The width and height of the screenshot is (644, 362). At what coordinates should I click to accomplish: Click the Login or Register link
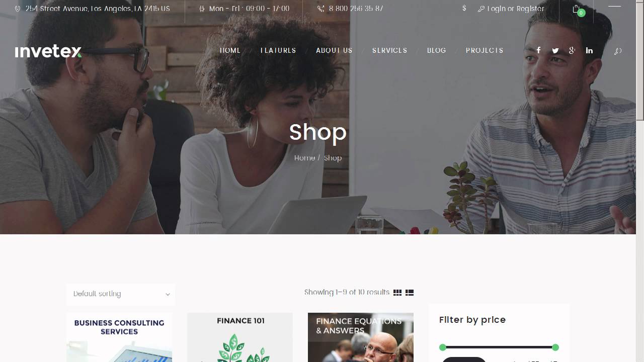(x=511, y=9)
